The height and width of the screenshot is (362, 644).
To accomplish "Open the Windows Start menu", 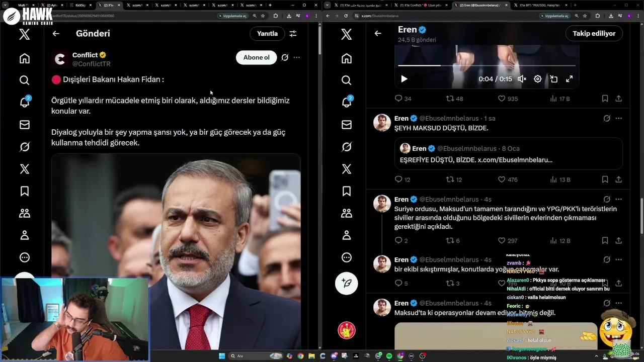I will pyautogui.click(x=222, y=356).
